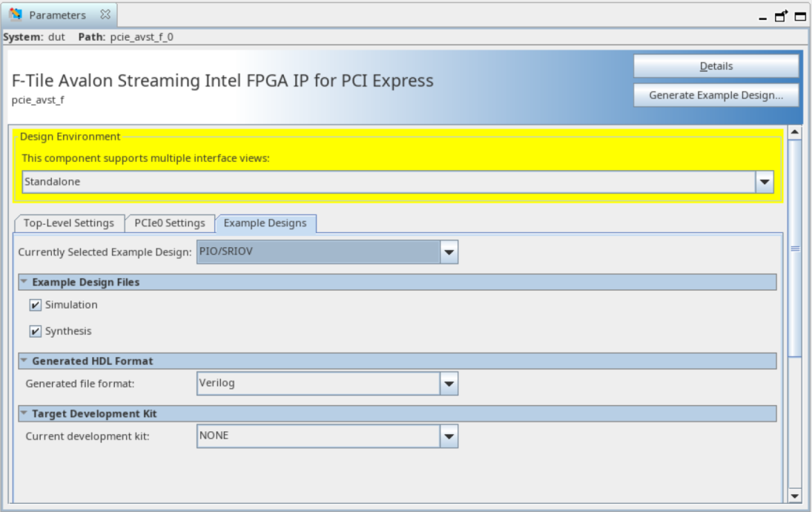This screenshot has width=812, height=512.
Task: Switch to Top-Level Settings tab
Action: point(68,223)
